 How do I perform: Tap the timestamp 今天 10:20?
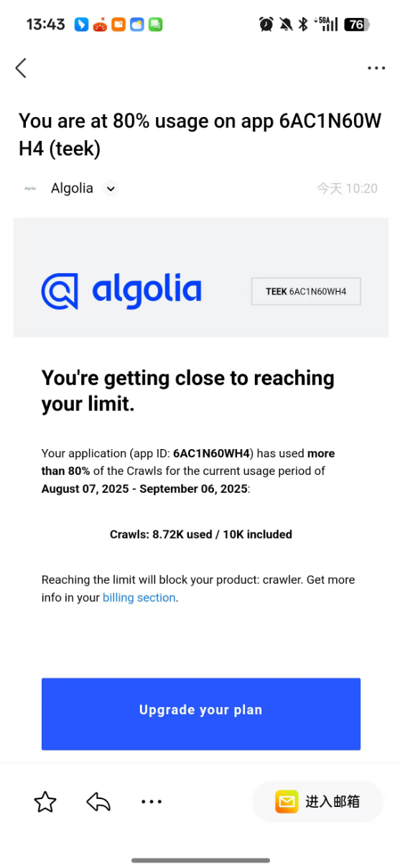347,189
